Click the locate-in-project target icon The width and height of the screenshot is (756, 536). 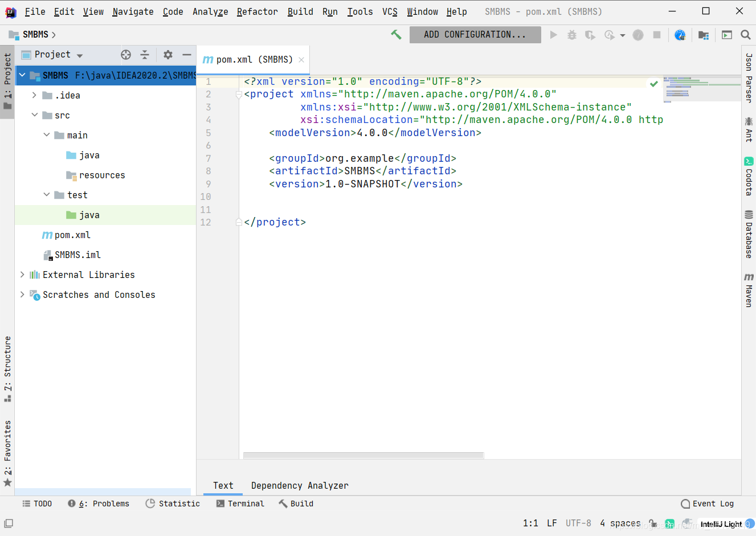tap(126, 55)
